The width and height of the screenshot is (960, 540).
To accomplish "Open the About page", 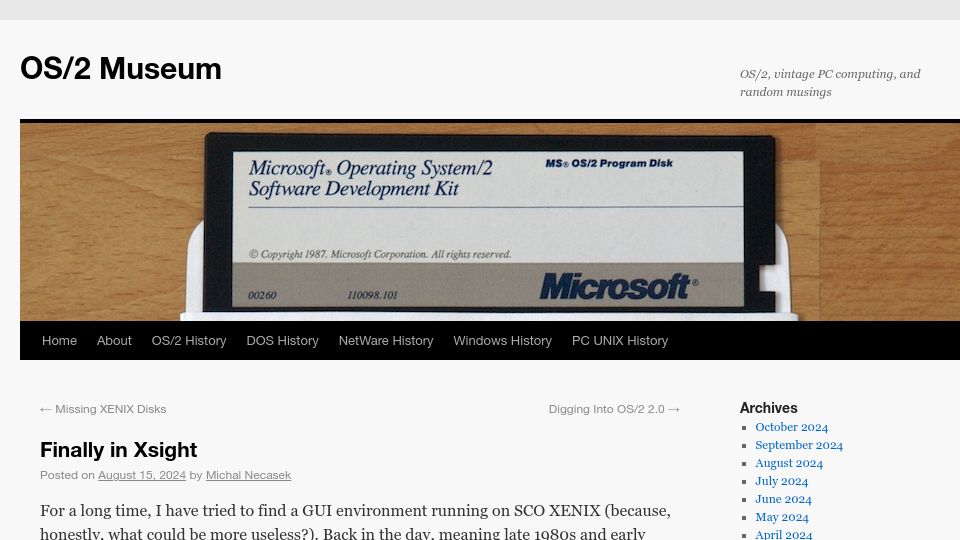I will tap(114, 340).
